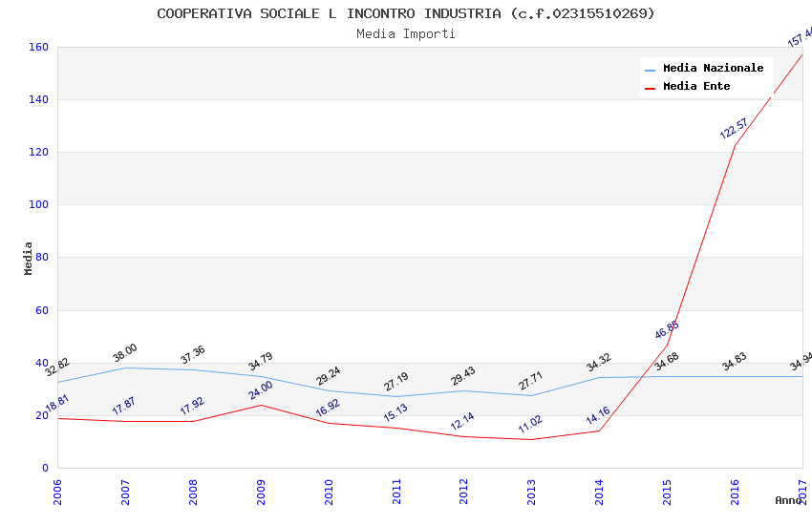Click the 2014 x-axis year label
This screenshot has width=812, height=525.
pos(599,492)
